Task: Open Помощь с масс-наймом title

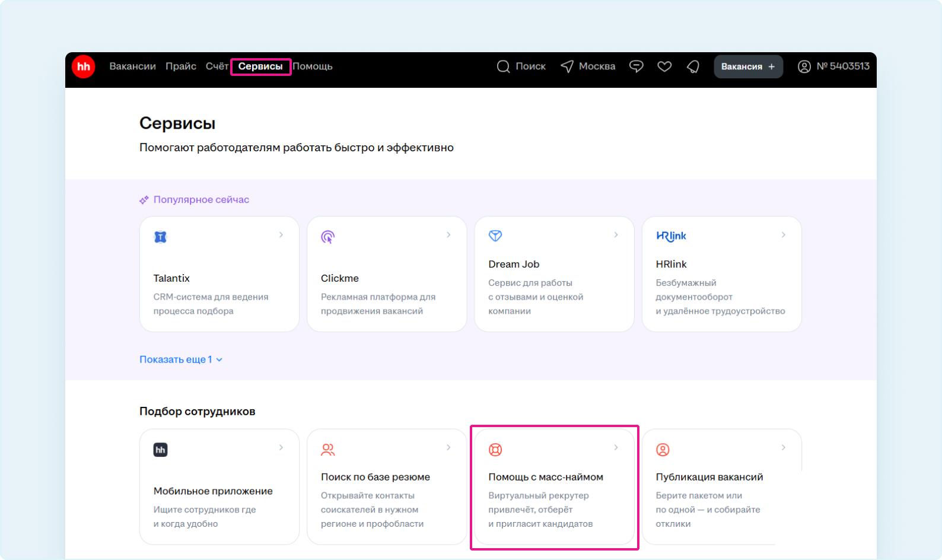Action: pyautogui.click(x=546, y=477)
